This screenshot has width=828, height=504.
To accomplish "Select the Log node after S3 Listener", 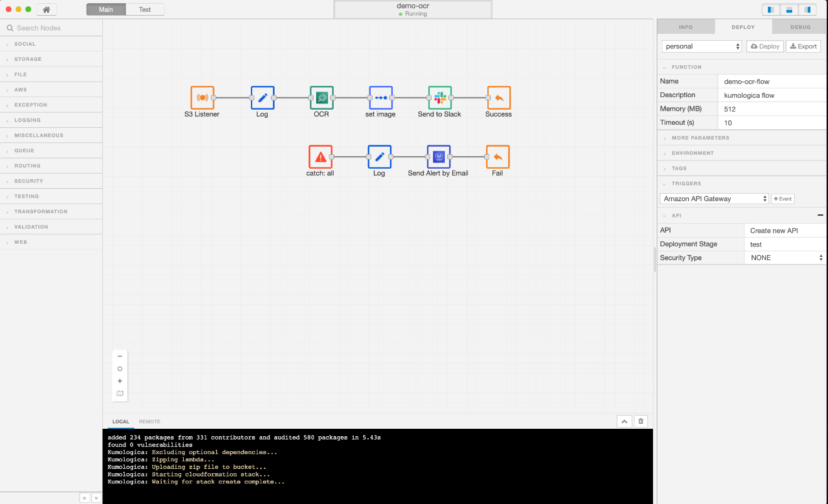I will (262, 98).
